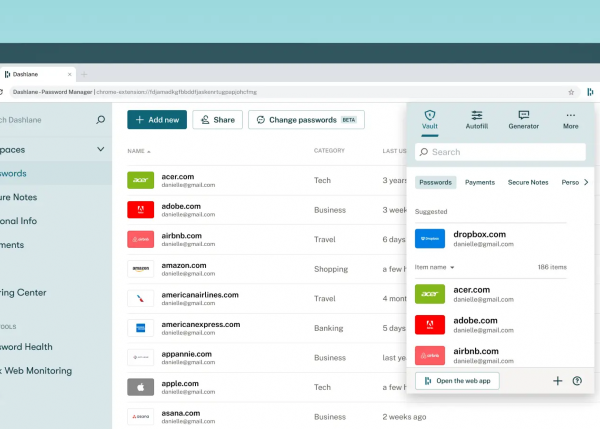Select adobe.com in the popup list
The width and height of the screenshot is (600, 433).
(x=491, y=325)
